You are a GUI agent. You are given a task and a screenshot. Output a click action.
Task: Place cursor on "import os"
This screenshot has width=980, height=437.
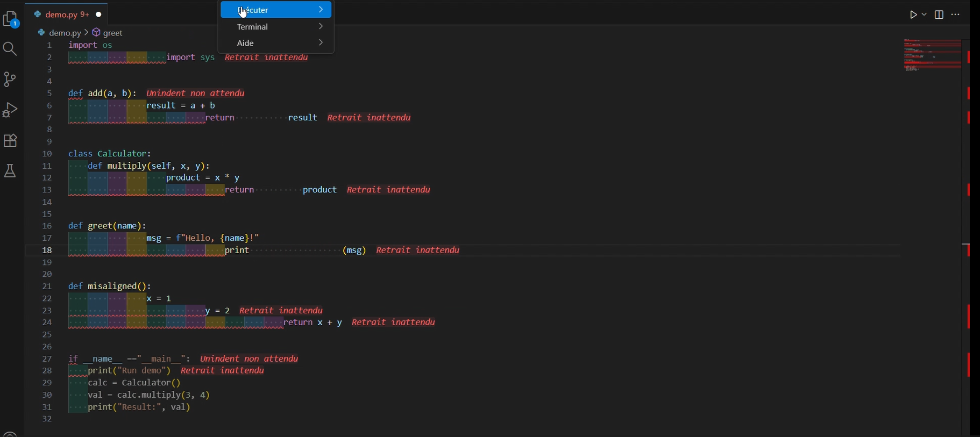(x=90, y=46)
